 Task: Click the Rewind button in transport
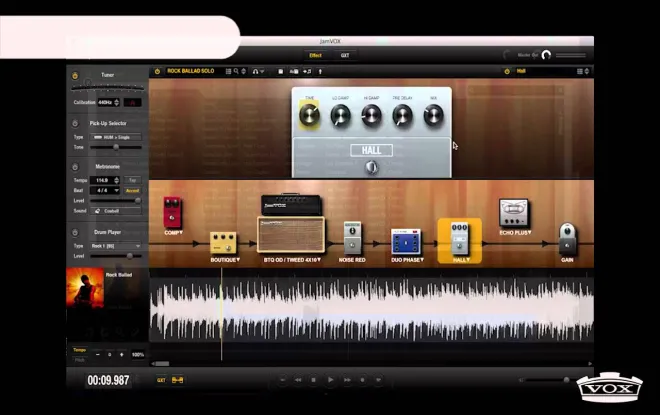click(x=298, y=380)
